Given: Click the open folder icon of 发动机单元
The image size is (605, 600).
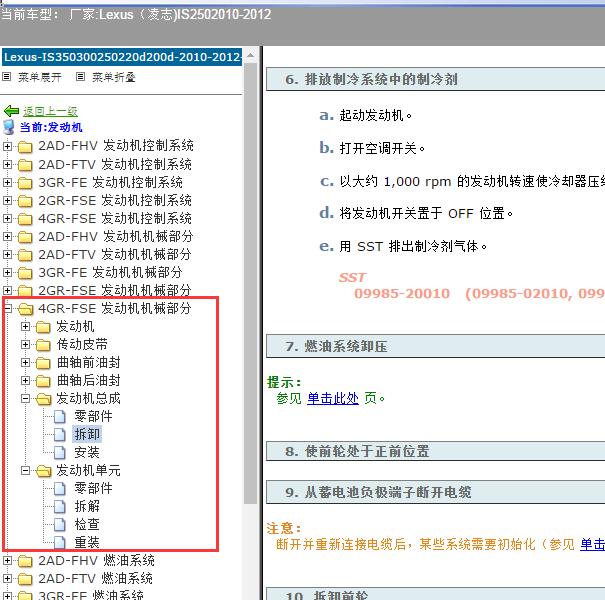Looking at the screenshot, I should tap(44, 471).
